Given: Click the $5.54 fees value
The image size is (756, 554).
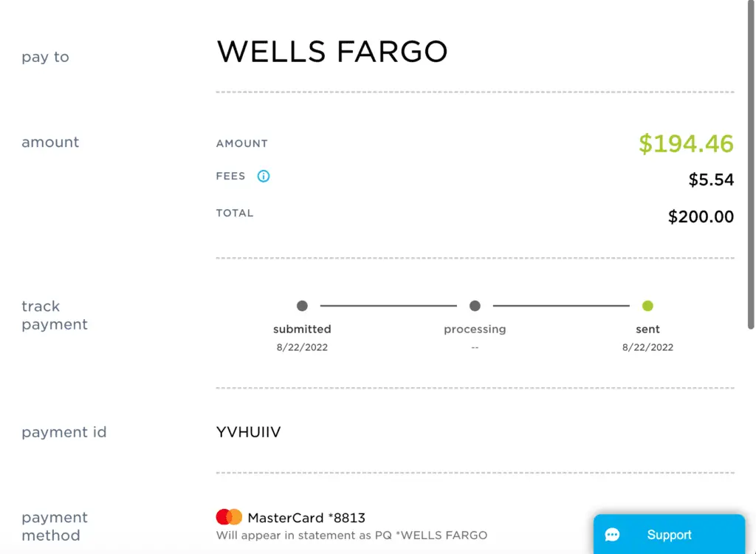Looking at the screenshot, I should (711, 179).
